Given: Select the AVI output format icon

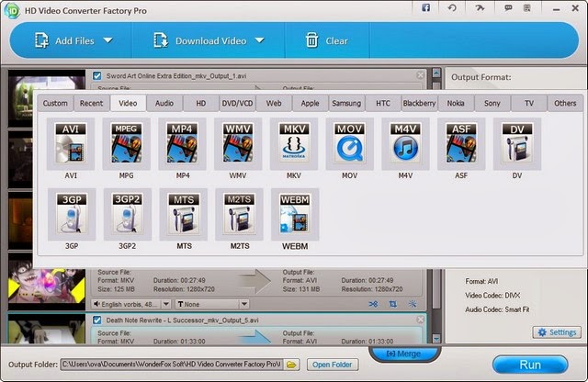Looking at the screenshot, I should click(x=71, y=144).
